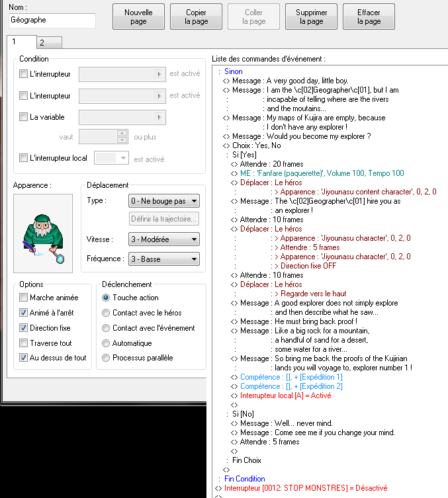448x498 pixels.
Task: Select Automatique trigger
Action: pyautogui.click(x=106, y=343)
